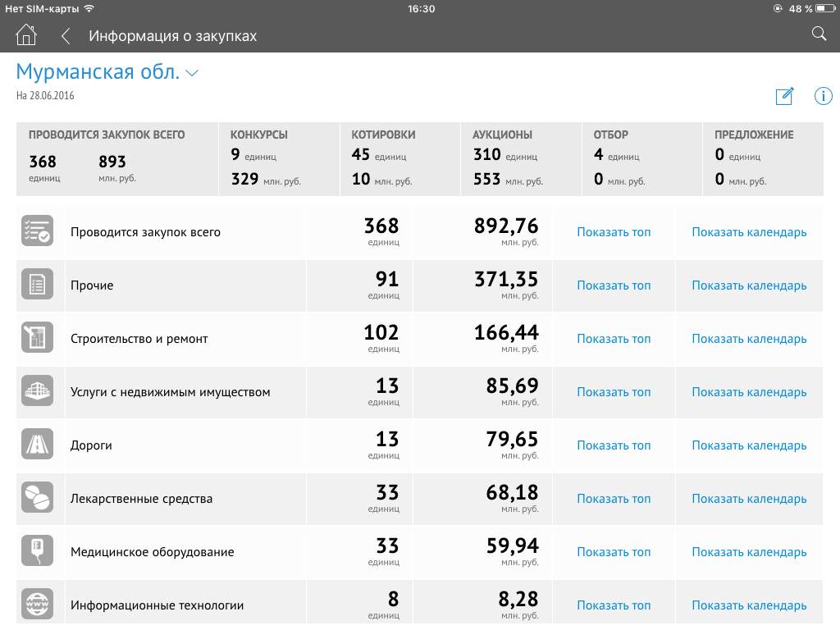
Task: Tap the Предложение summary block
Action: point(762,159)
